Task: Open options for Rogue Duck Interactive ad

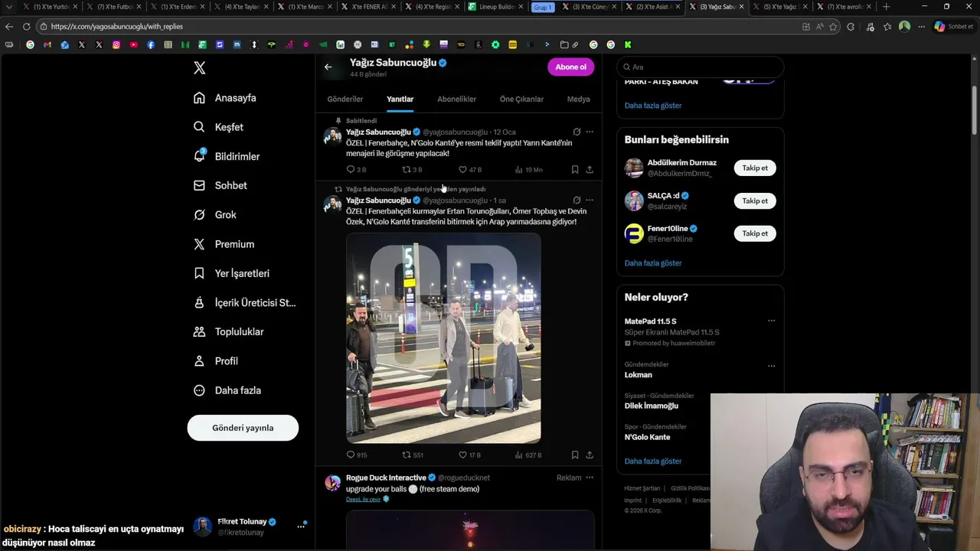Action: 590,478
